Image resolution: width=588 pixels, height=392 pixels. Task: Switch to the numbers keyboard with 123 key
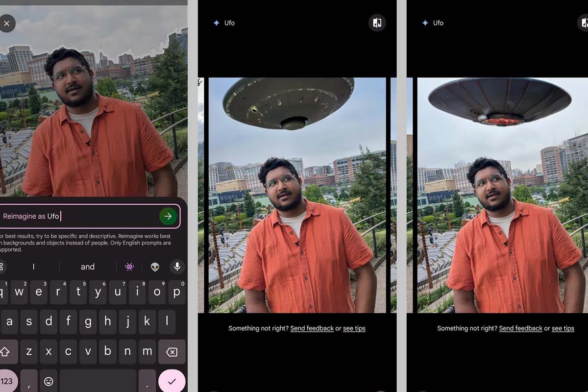[4, 380]
